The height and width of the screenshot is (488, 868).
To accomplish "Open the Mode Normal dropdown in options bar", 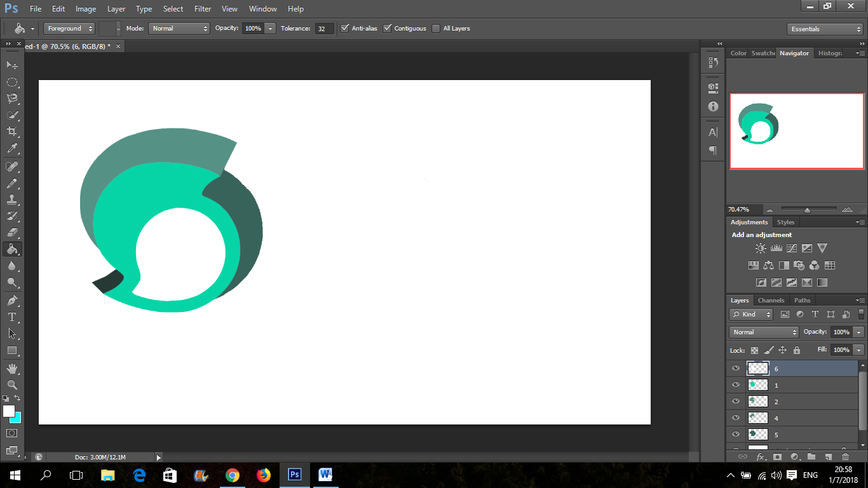I will coord(179,29).
